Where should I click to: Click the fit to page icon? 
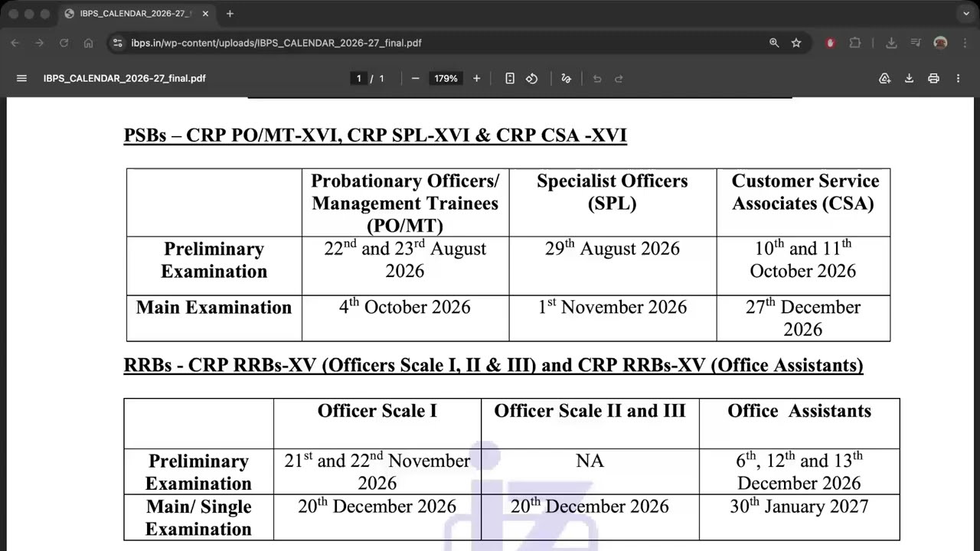coord(510,78)
